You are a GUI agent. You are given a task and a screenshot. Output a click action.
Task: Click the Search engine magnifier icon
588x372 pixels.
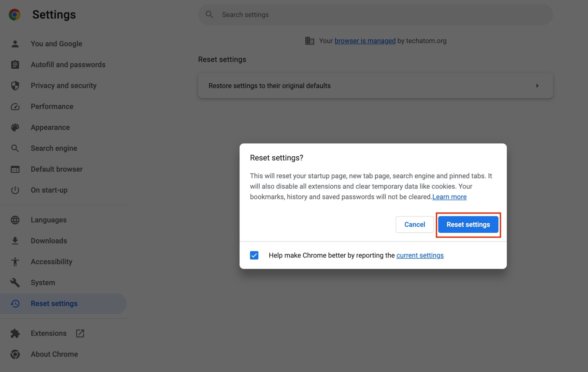pyautogui.click(x=15, y=148)
